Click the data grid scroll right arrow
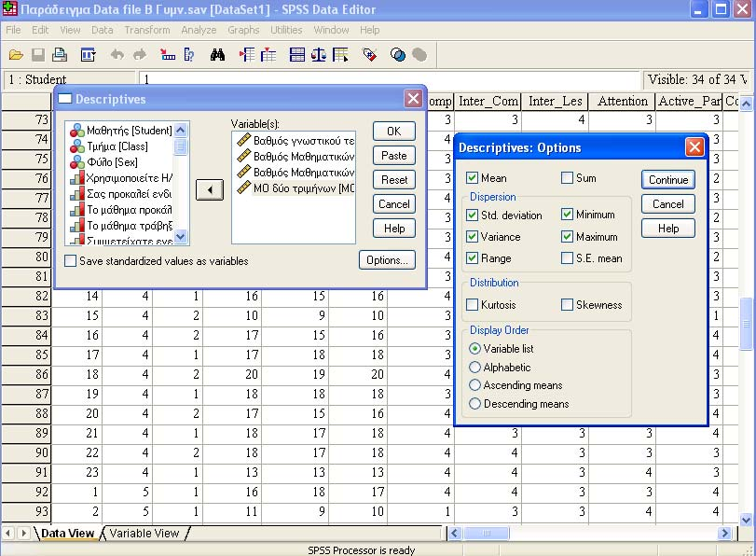Image resolution: width=756 pixels, height=556 pixels. pos(724,533)
